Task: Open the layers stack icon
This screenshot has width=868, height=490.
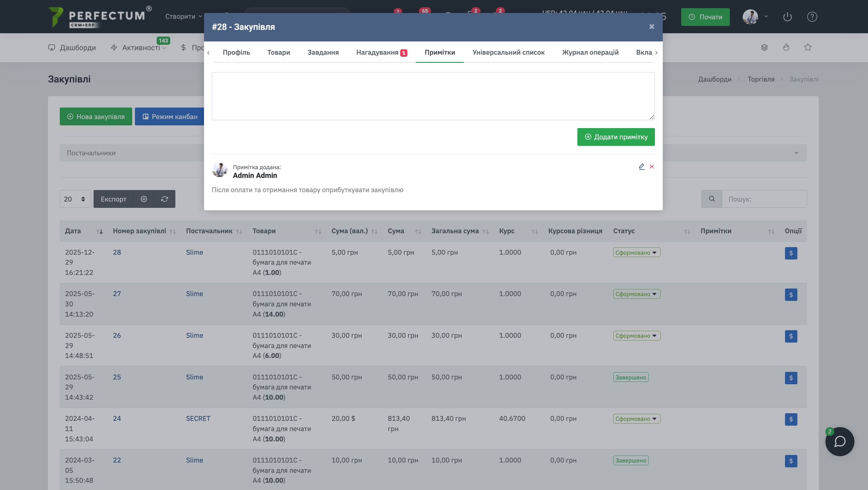Action: [x=764, y=47]
